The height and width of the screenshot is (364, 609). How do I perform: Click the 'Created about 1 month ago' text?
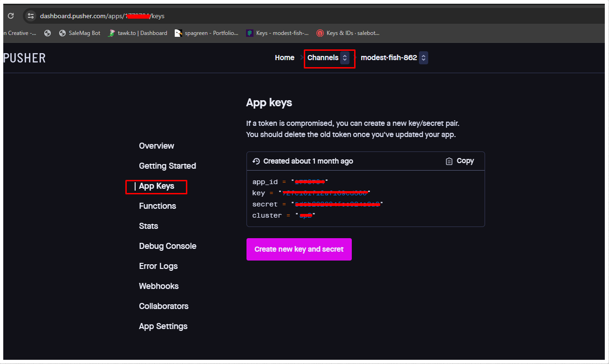click(x=308, y=161)
